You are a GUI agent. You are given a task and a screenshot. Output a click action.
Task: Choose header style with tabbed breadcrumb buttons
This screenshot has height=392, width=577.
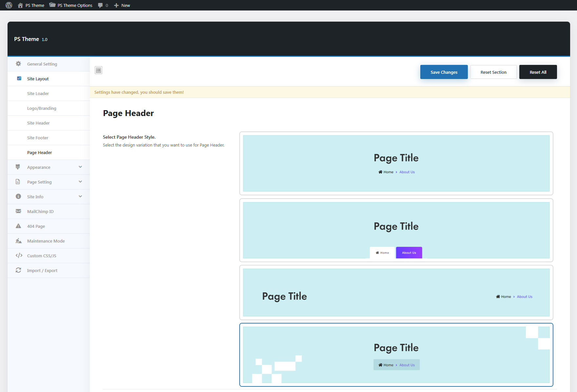pyautogui.click(x=396, y=230)
